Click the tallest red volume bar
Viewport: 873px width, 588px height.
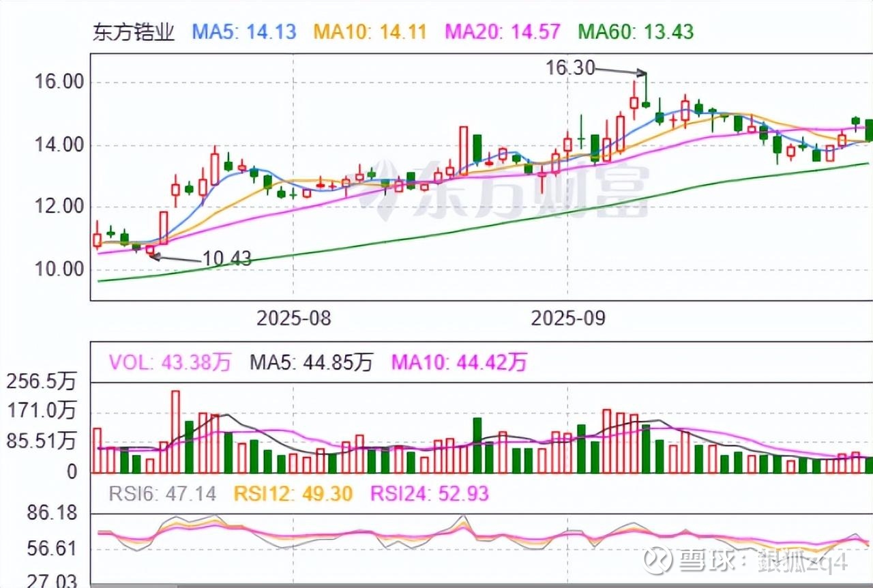point(175,432)
